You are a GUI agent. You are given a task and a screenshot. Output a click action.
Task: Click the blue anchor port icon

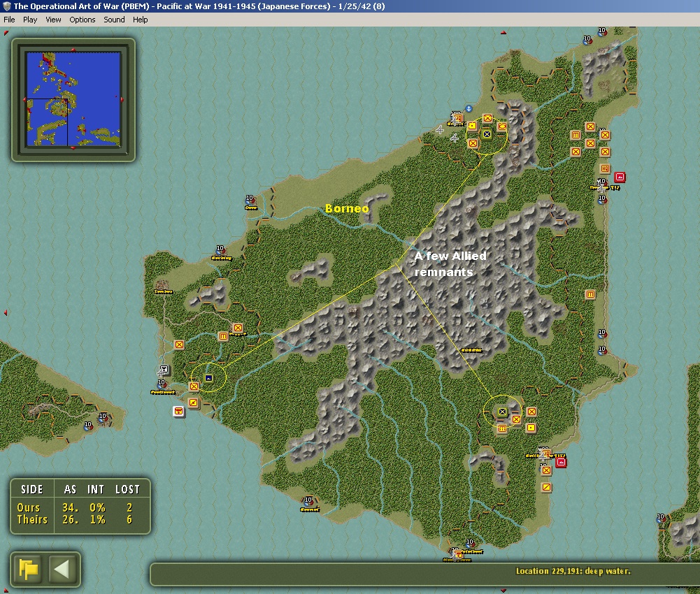pyautogui.click(x=469, y=108)
